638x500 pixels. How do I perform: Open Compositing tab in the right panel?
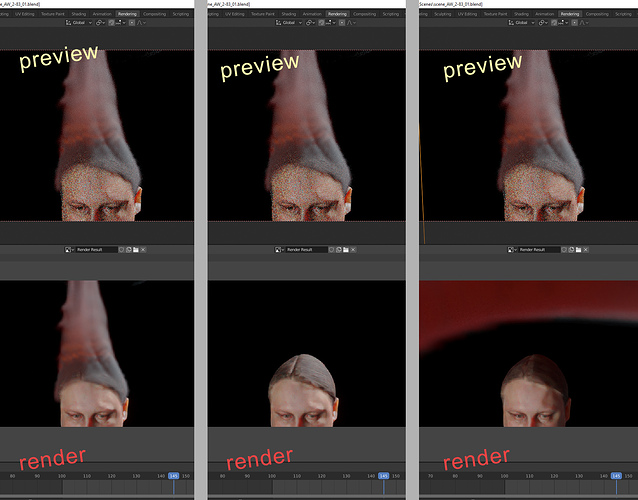coord(597,14)
